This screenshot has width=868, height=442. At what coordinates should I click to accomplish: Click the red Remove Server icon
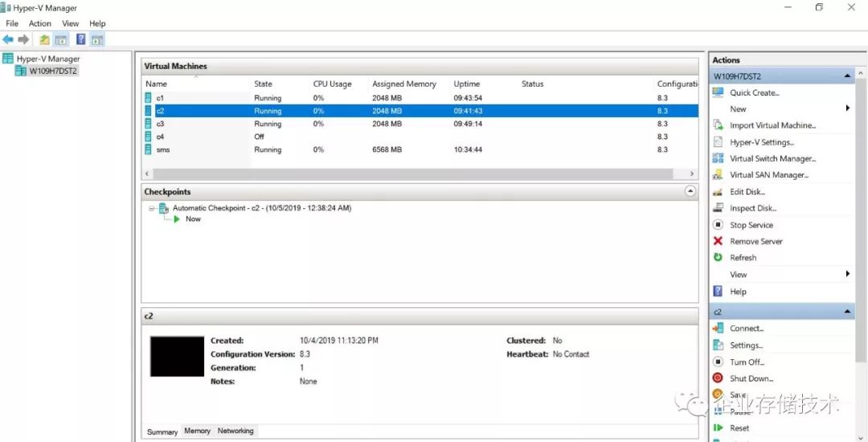pos(718,241)
